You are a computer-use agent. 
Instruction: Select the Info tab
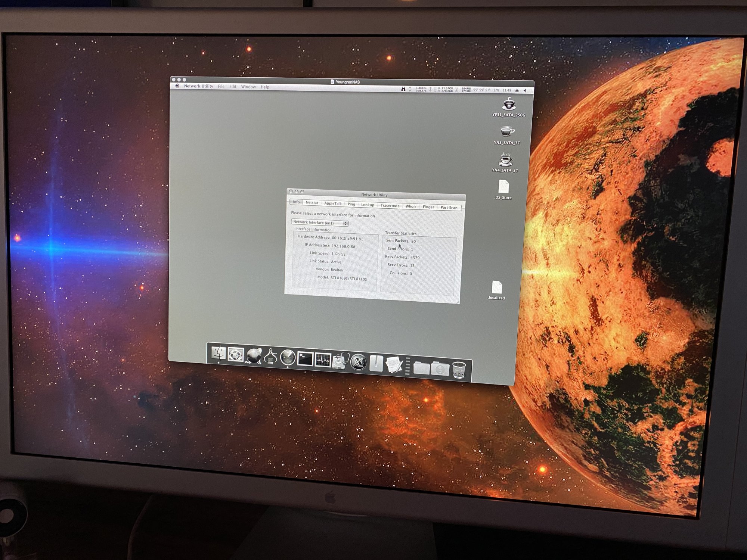(x=296, y=202)
